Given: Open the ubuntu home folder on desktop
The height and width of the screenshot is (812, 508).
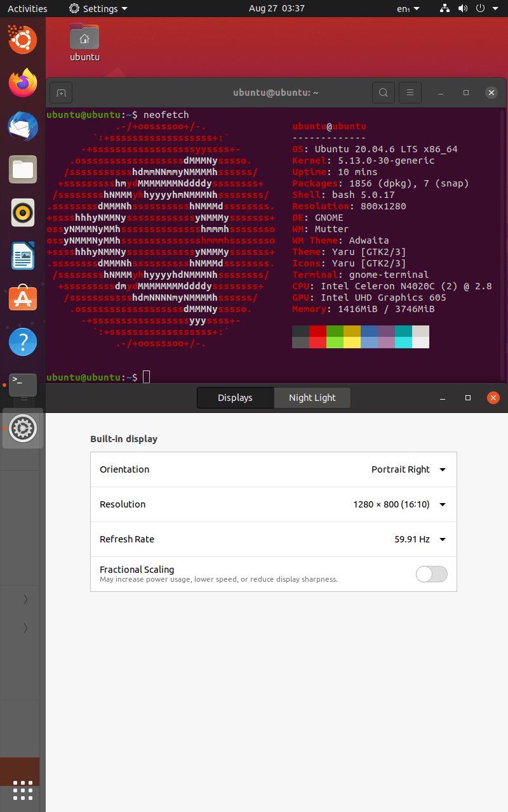Looking at the screenshot, I should click(x=84, y=43).
